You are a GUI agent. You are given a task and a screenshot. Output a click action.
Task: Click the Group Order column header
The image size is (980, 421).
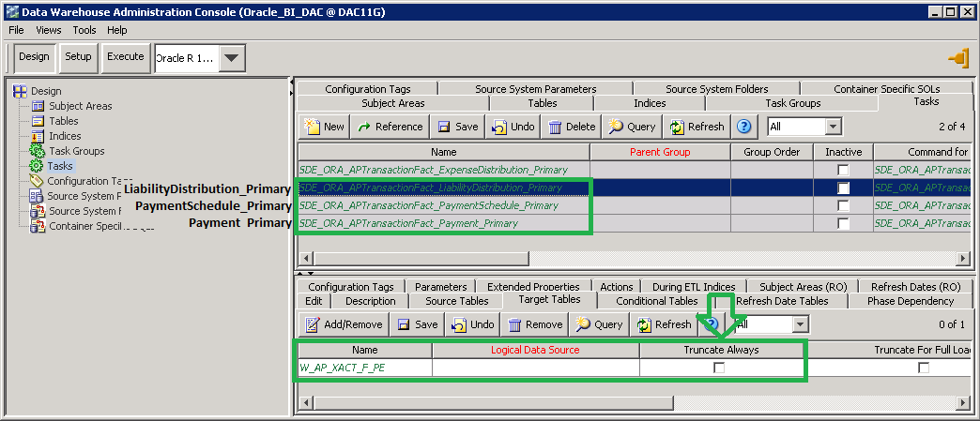[772, 152]
